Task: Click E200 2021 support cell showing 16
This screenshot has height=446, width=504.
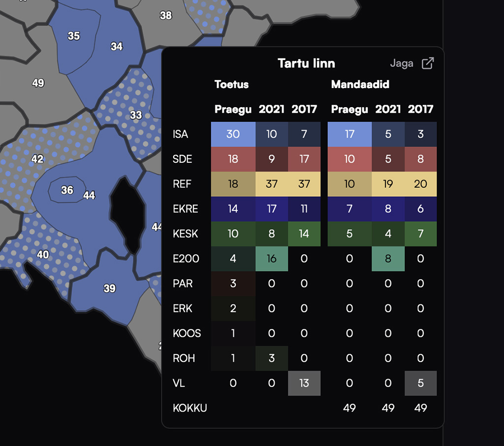Action: [x=271, y=259]
